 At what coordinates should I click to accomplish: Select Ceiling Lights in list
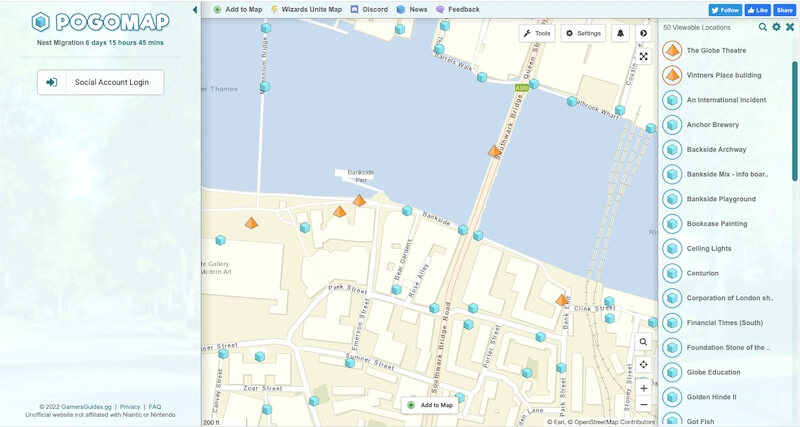pyautogui.click(x=726, y=248)
